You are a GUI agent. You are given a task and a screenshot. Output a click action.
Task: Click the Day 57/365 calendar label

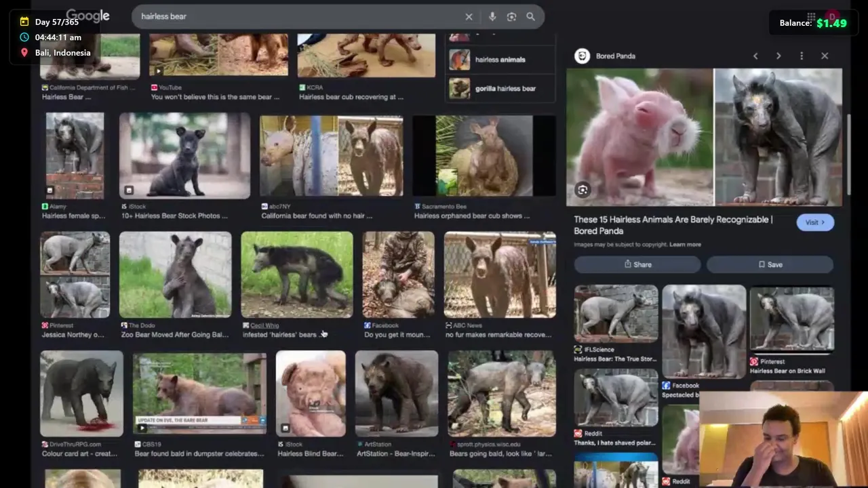coord(56,22)
